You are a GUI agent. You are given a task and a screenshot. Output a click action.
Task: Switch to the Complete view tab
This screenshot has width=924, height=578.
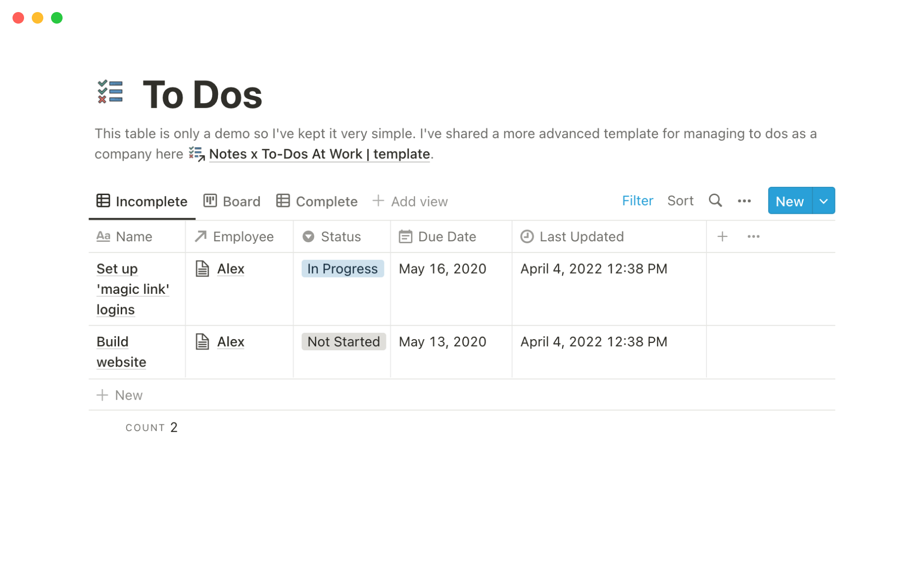pos(317,201)
